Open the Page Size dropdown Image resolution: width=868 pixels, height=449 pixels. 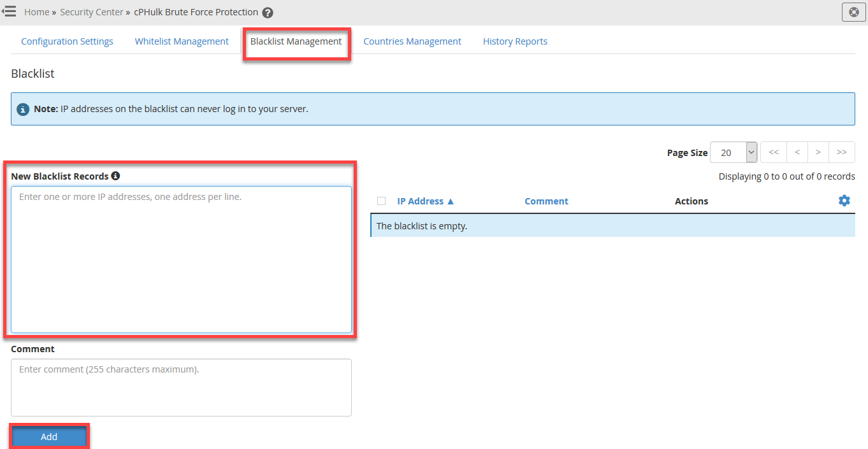734,153
